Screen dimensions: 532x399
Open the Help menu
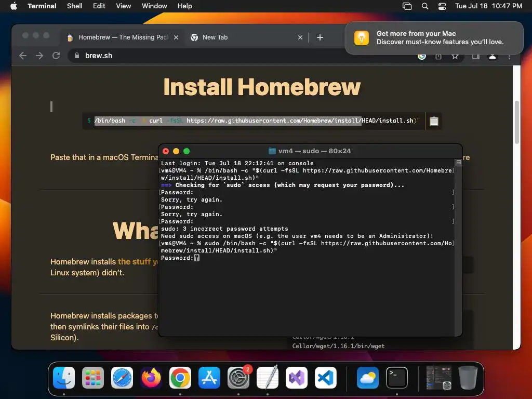pyautogui.click(x=185, y=6)
